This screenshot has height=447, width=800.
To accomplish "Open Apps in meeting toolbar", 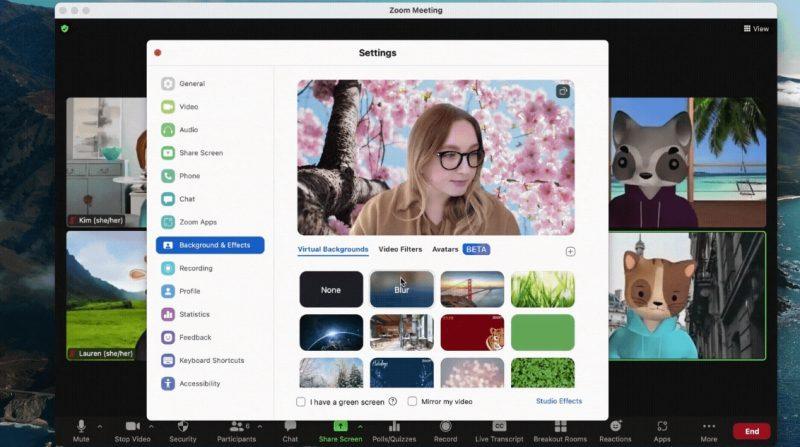I will click(x=662, y=431).
